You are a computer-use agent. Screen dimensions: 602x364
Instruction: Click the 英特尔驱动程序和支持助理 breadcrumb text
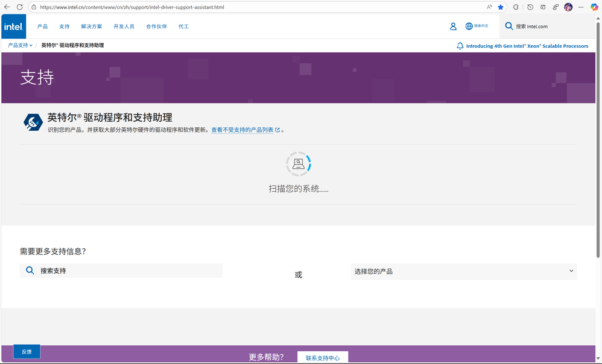[x=72, y=45]
